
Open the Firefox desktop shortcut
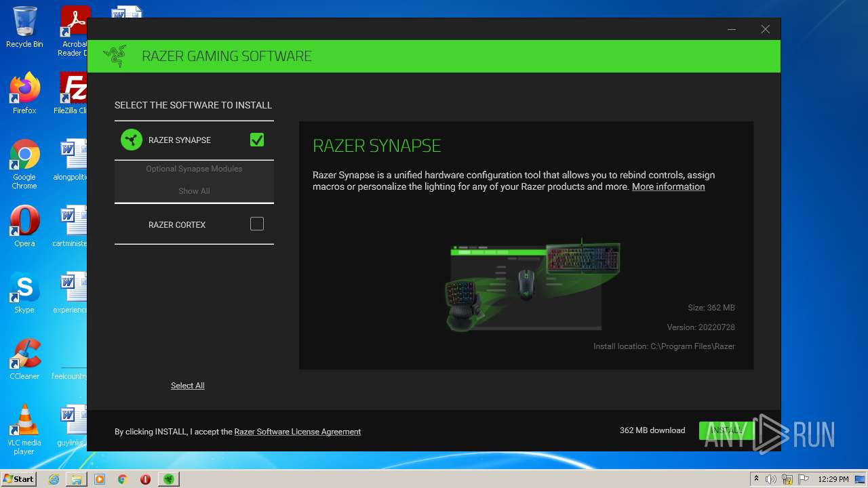tap(24, 94)
